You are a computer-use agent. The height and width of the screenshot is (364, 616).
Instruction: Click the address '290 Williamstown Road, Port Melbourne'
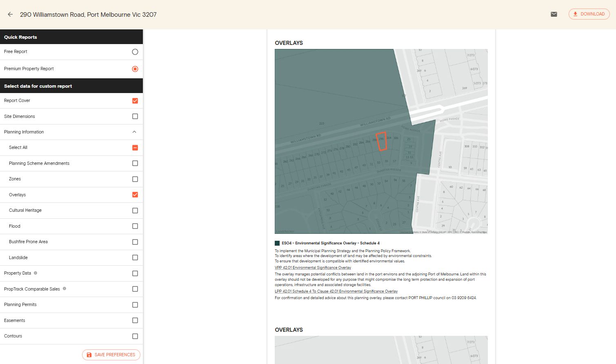pyautogui.click(x=88, y=15)
